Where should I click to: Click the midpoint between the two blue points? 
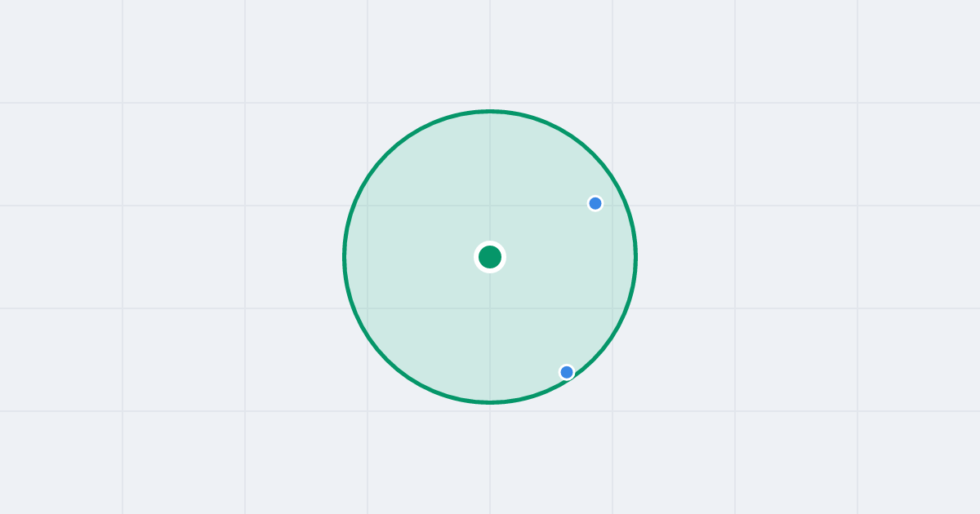pos(581,288)
